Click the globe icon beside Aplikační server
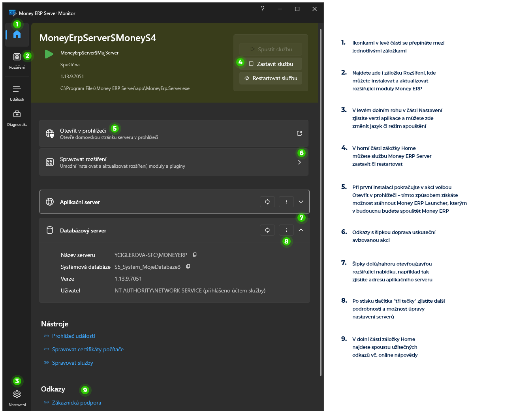 pyautogui.click(x=50, y=202)
